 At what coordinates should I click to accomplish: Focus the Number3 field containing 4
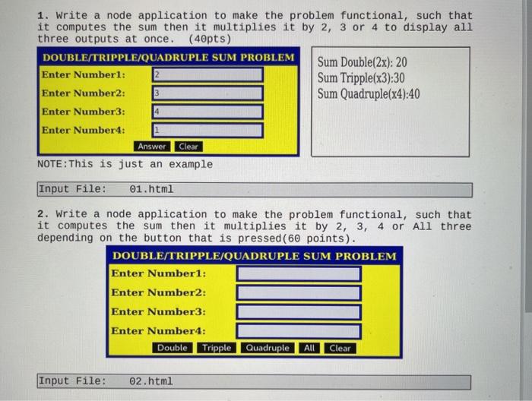pos(207,112)
